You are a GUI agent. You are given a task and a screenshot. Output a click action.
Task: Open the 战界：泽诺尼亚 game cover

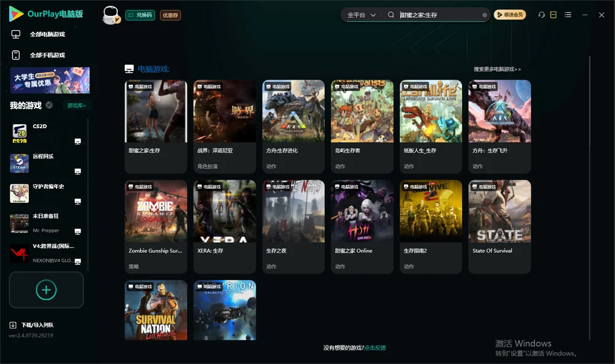point(224,111)
